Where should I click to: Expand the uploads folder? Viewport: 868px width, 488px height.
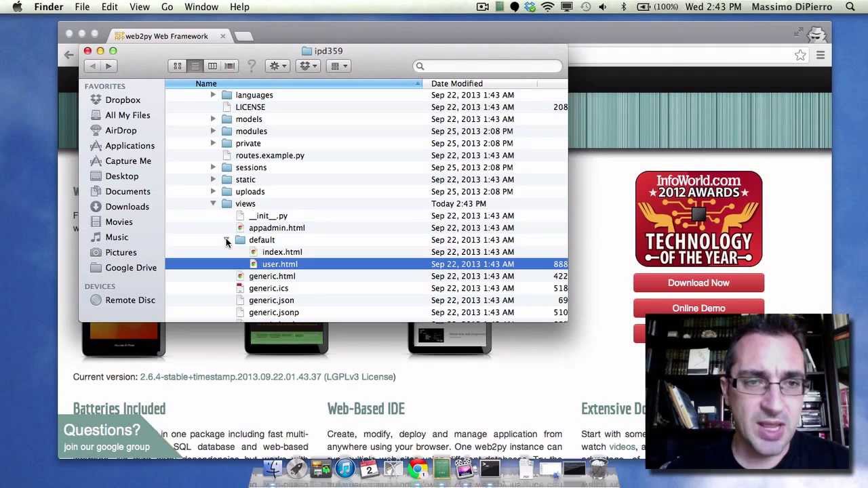[x=213, y=192]
